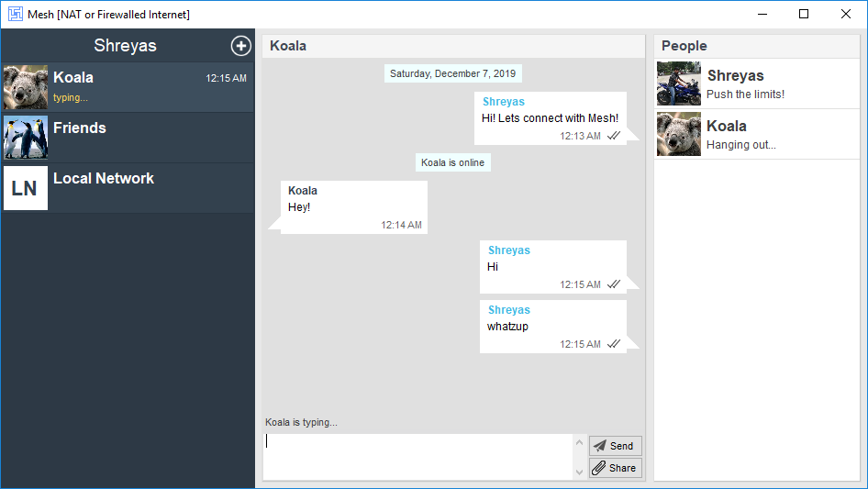
Task: Click the 'whatzup' message bubble
Action: click(552, 327)
